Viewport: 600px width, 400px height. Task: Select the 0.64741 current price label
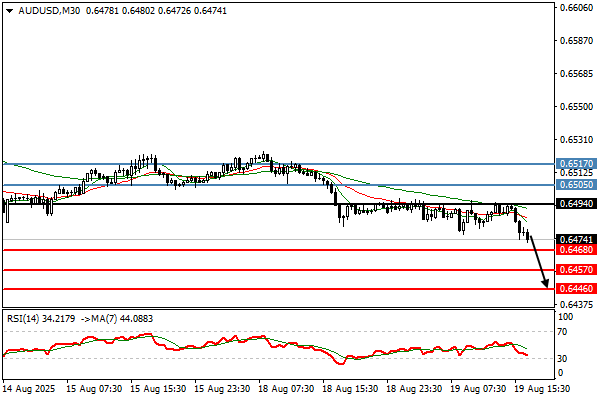click(576, 240)
